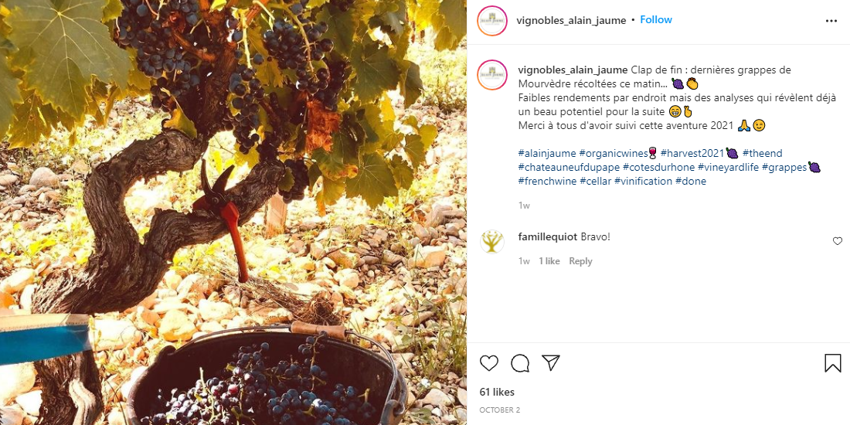Open the three-dot more options menu
Viewport: 850px width, 425px height.
click(x=831, y=20)
